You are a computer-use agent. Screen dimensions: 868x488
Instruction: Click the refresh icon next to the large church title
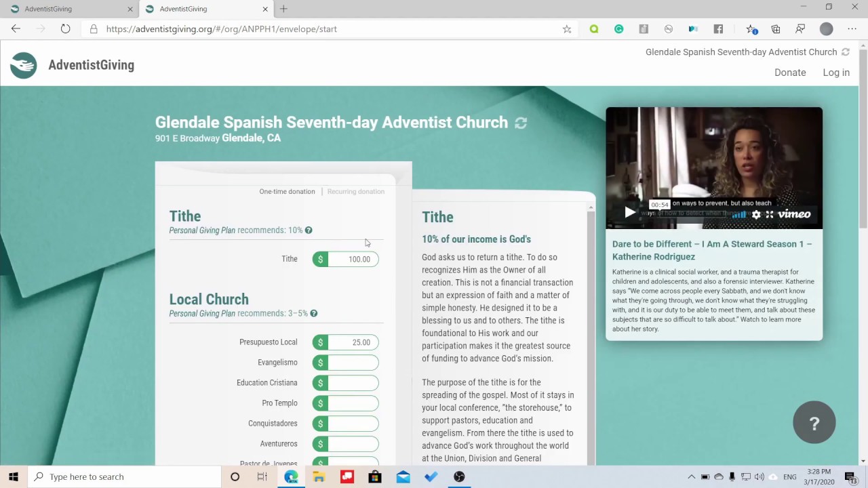[521, 123]
